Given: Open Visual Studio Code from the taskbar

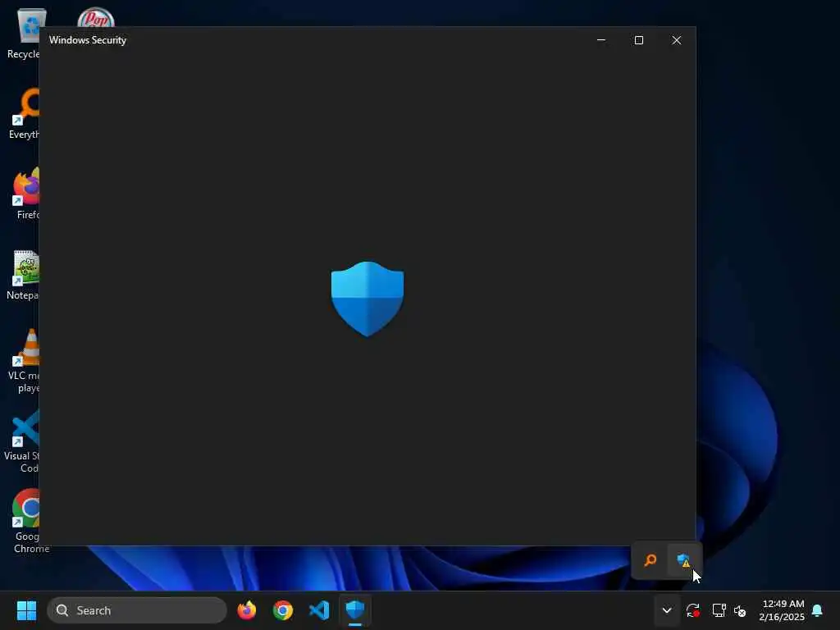Looking at the screenshot, I should coord(319,610).
